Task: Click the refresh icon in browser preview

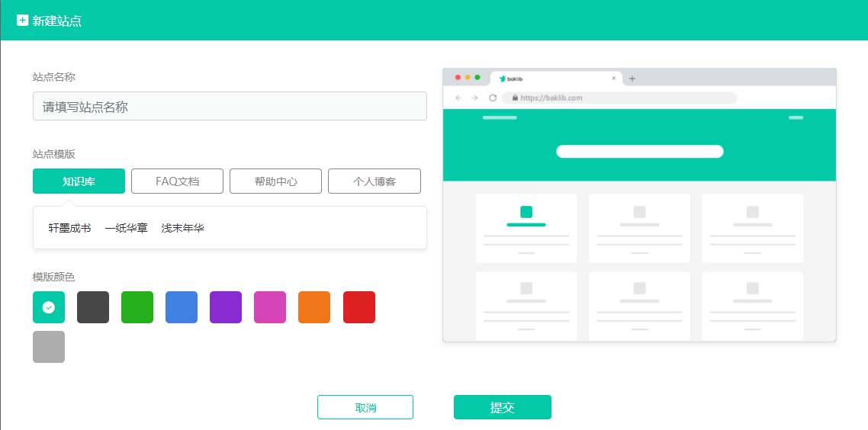Action: pyautogui.click(x=493, y=98)
